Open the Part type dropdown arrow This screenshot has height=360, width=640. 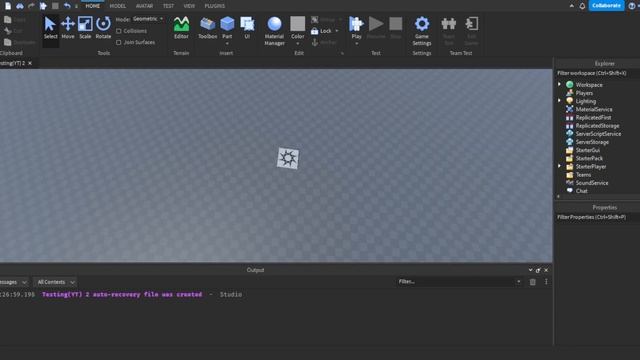click(x=227, y=43)
